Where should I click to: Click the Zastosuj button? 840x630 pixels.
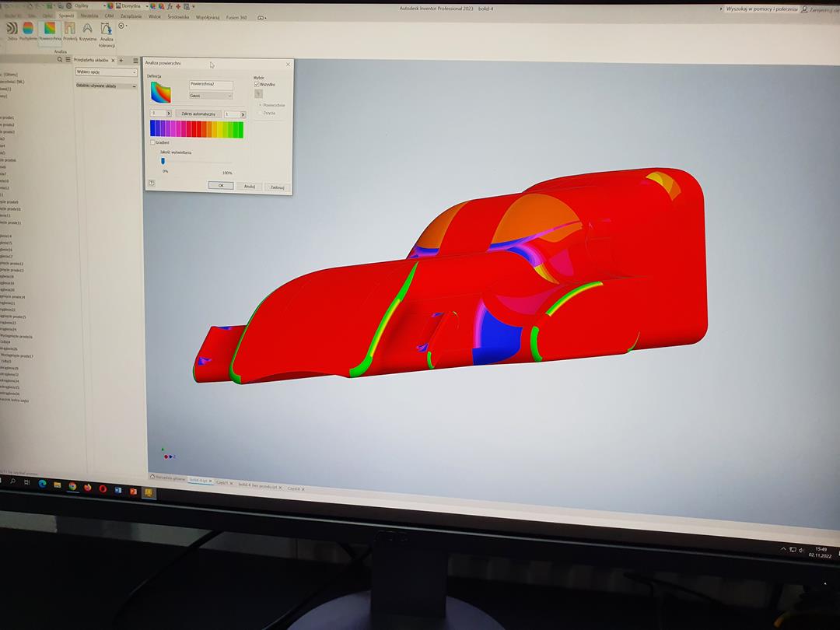tap(278, 187)
